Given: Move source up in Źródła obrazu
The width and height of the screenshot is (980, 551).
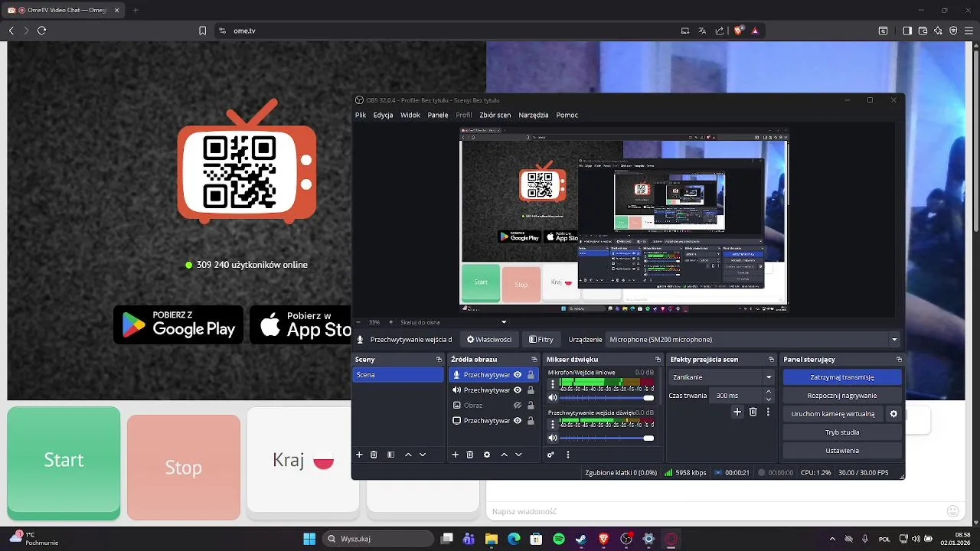Looking at the screenshot, I should [504, 455].
